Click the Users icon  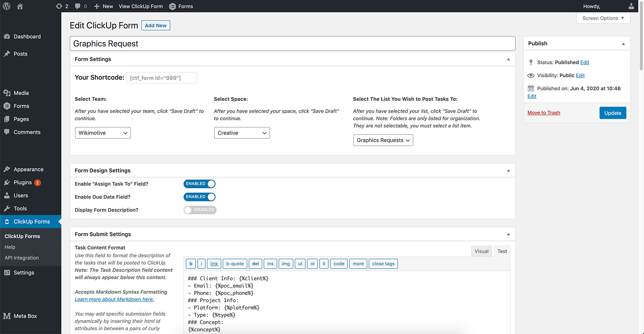tap(7, 195)
